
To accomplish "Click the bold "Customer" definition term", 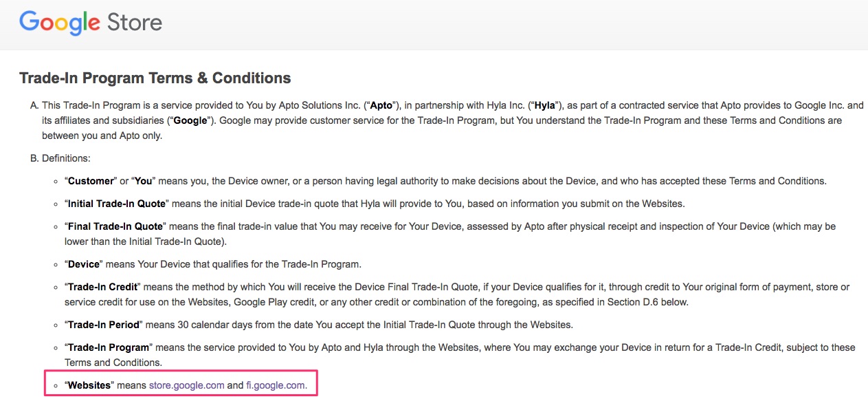I will [91, 181].
